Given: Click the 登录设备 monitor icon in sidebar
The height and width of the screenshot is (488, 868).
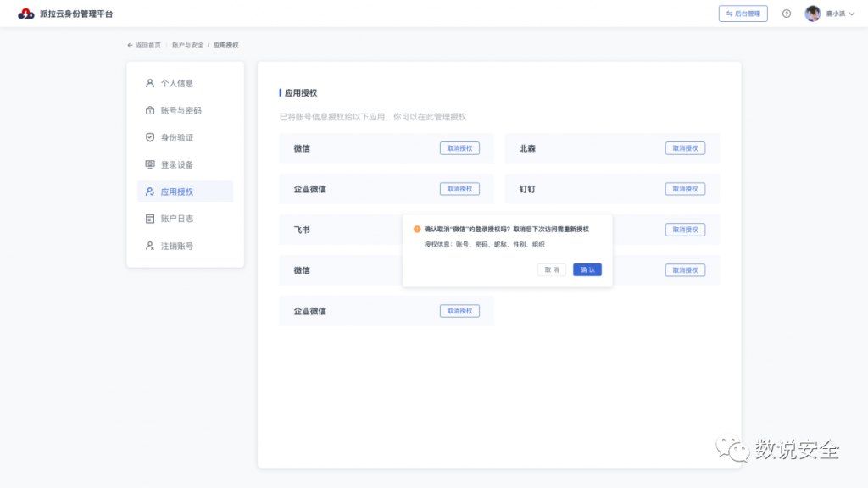Looking at the screenshot, I should tap(150, 164).
